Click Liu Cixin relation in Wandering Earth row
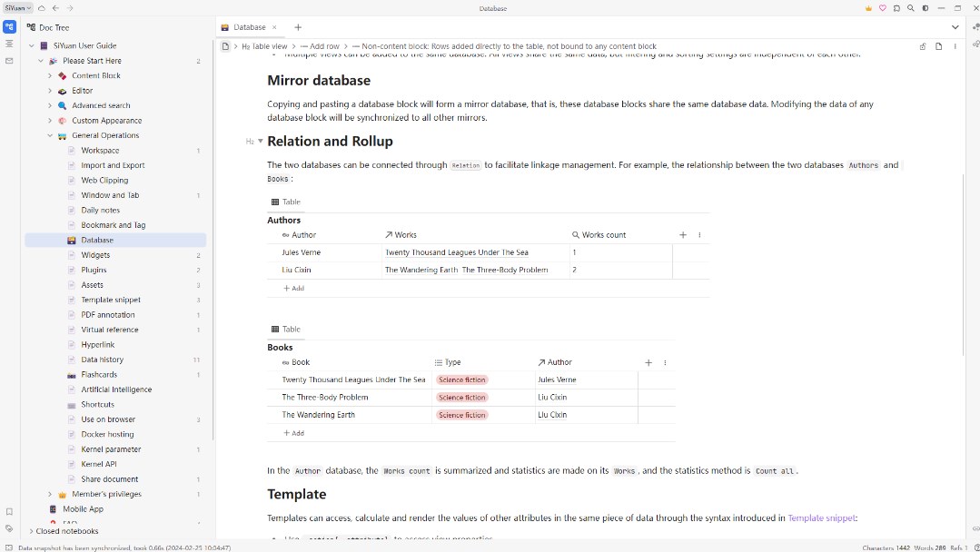 tap(552, 415)
